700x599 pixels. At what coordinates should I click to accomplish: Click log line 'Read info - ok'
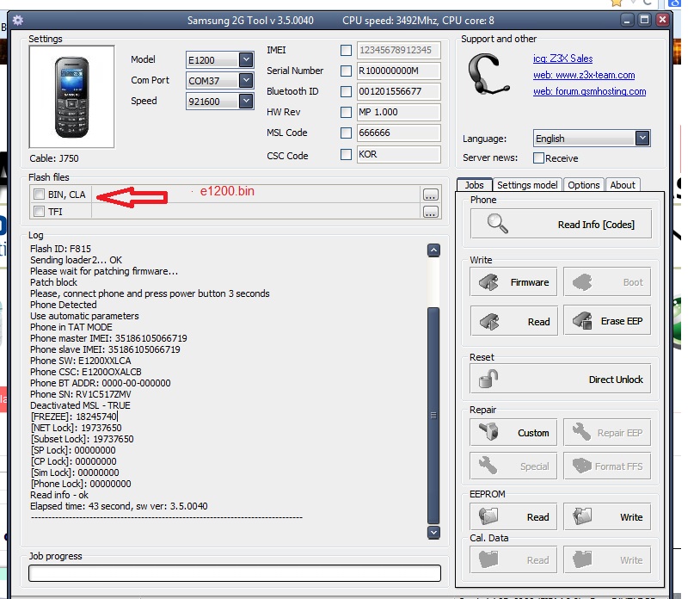[59, 495]
